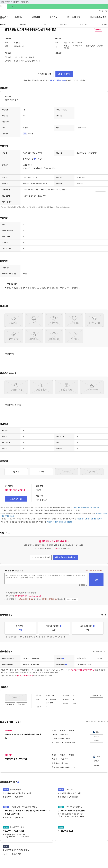Click the info icon next to 인증기관

63,658
